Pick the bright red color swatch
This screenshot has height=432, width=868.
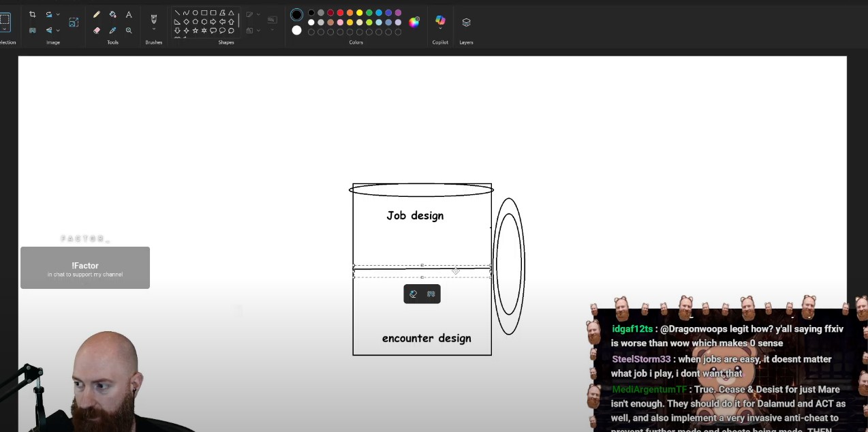(x=340, y=13)
